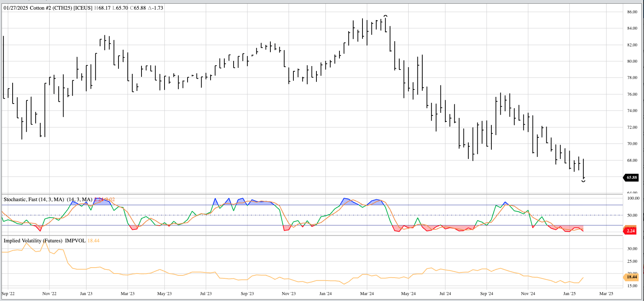Click the divider above the implied volatility pane
The height and width of the screenshot is (301, 644).
pos(312,235)
